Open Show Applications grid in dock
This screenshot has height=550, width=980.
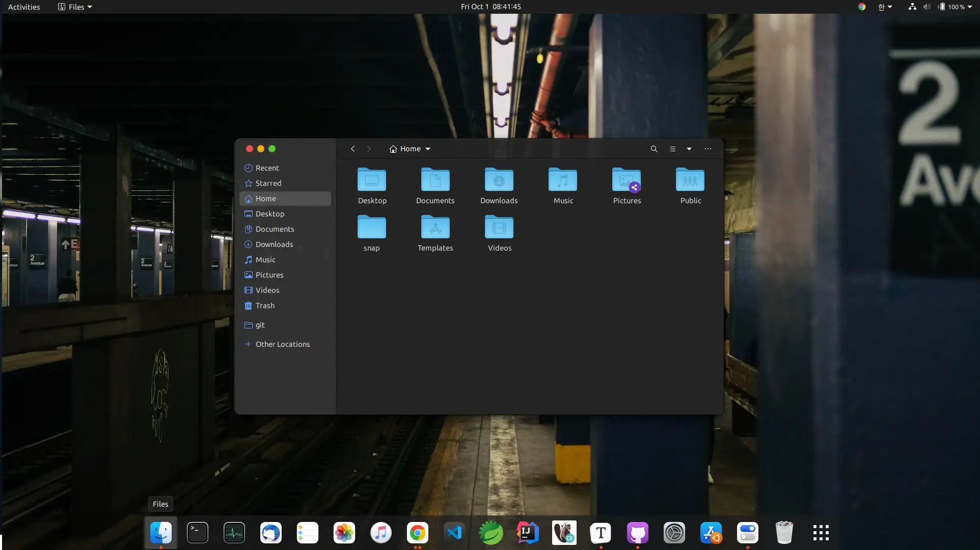(821, 533)
